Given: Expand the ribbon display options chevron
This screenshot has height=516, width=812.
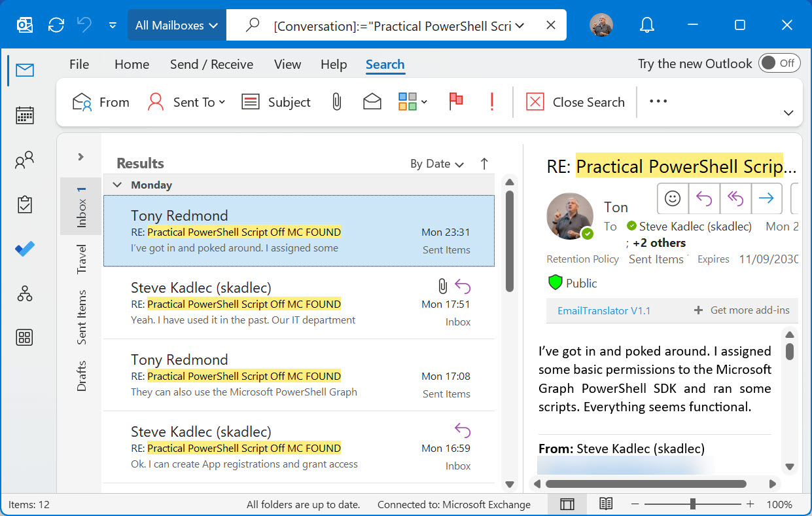Looking at the screenshot, I should click(788, 113).
